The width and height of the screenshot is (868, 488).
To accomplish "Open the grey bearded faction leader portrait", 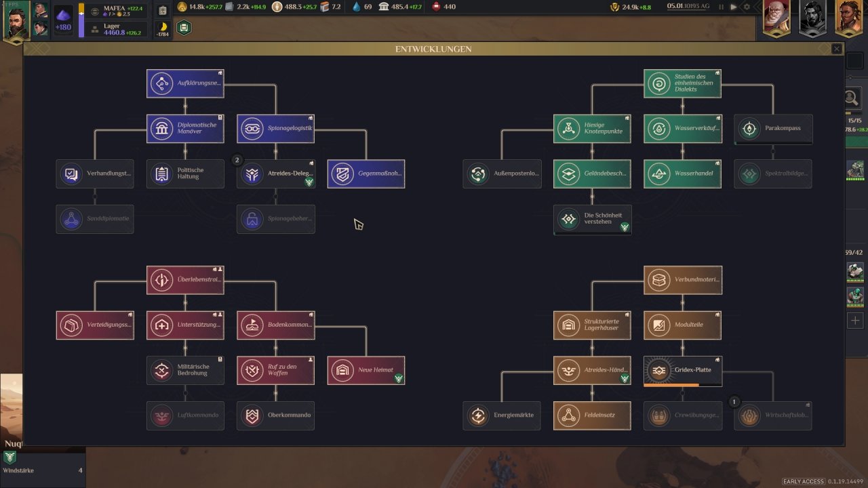I will pos(812,18).
